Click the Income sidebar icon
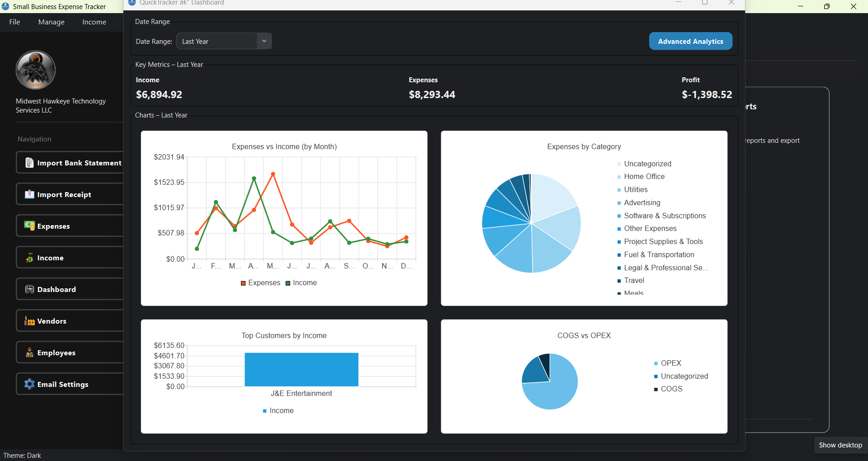Image resolution: width=868 pixels, height=461 pixels. [29, 258]
